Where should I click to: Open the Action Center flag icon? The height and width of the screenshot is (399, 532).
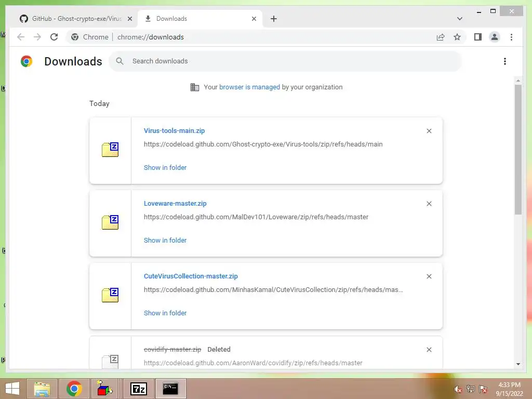coord(483,389)
